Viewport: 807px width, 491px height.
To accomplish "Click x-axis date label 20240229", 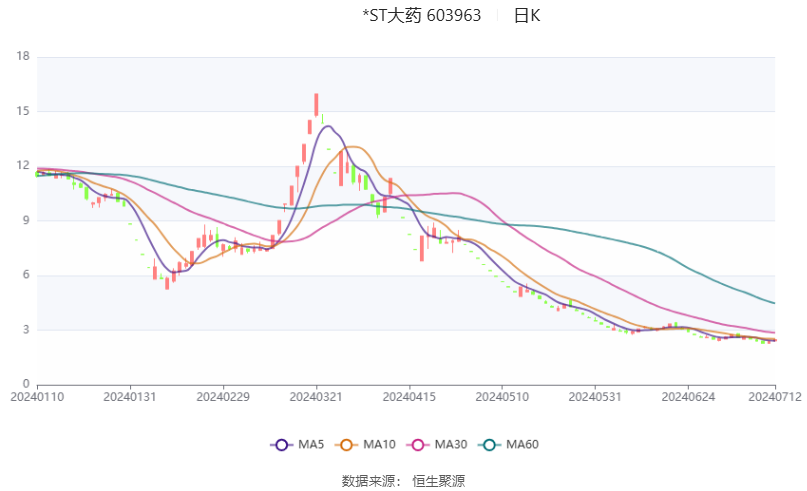I will tap(223, 397).
